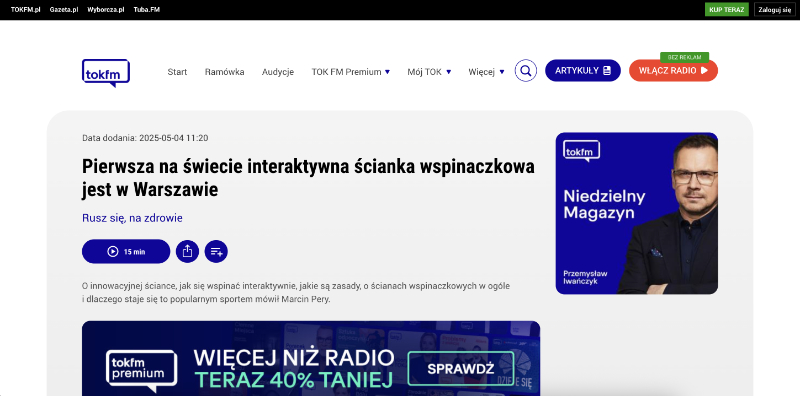Click the TOK FM logo in header
This screenshot has height=396, width=800.
106,73
